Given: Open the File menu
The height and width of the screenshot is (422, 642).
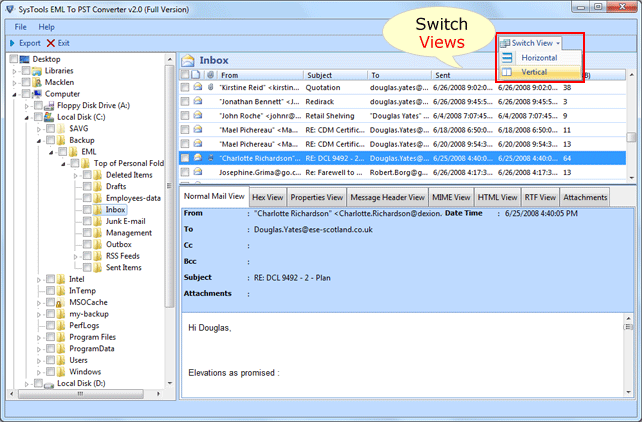Looking at the screenshot, I should click(x=20, y=27).
